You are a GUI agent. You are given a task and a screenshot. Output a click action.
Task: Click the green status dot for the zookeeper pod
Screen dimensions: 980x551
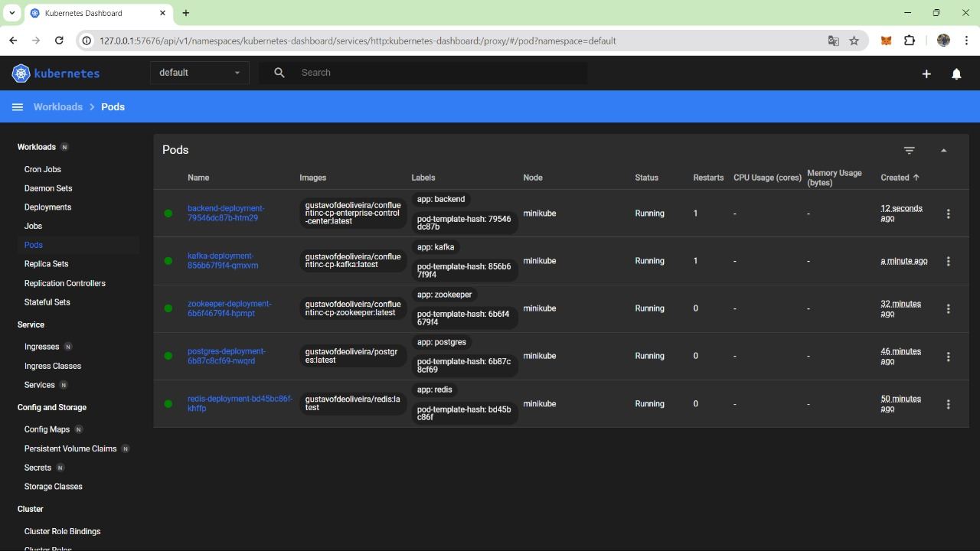click(x=168, y=308)
